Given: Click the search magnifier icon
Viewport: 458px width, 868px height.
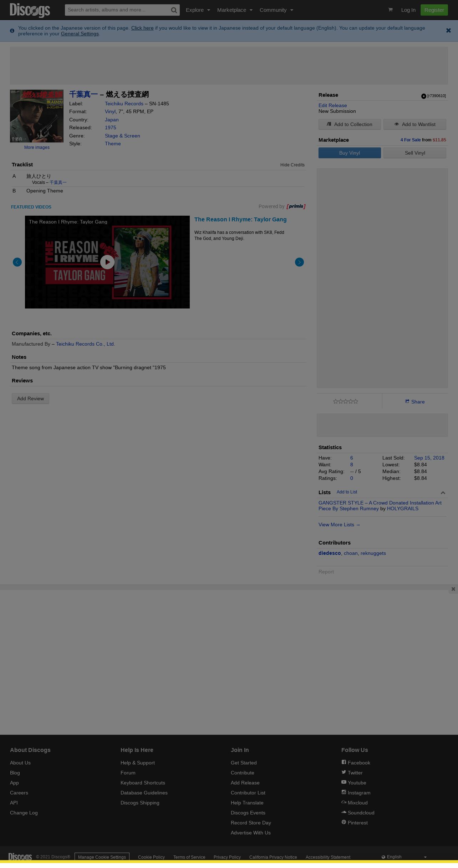Looking at the screenshot, I should click(x=174, y=10).
